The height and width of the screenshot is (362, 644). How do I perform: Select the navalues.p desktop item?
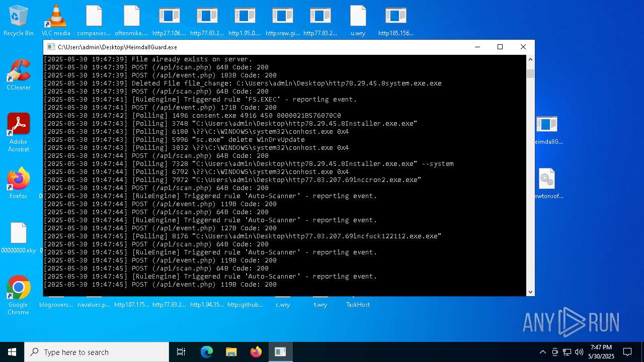[94, 305]
